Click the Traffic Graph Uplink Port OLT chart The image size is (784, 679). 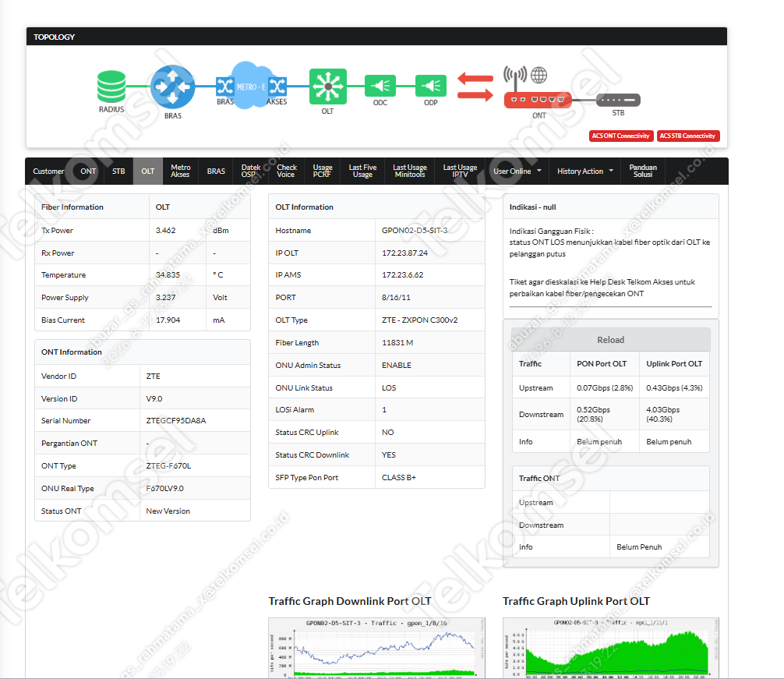610,648
